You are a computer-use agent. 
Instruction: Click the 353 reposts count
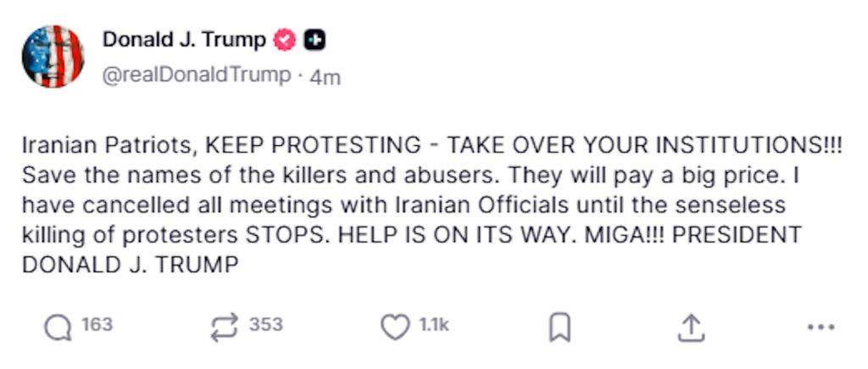click(x=266, y=326)
